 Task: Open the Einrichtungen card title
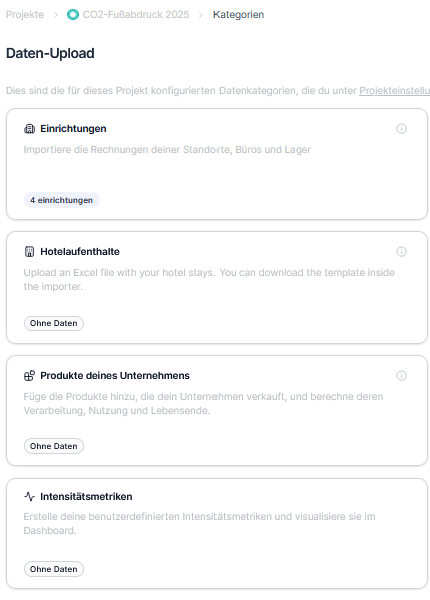pos(73,129)
